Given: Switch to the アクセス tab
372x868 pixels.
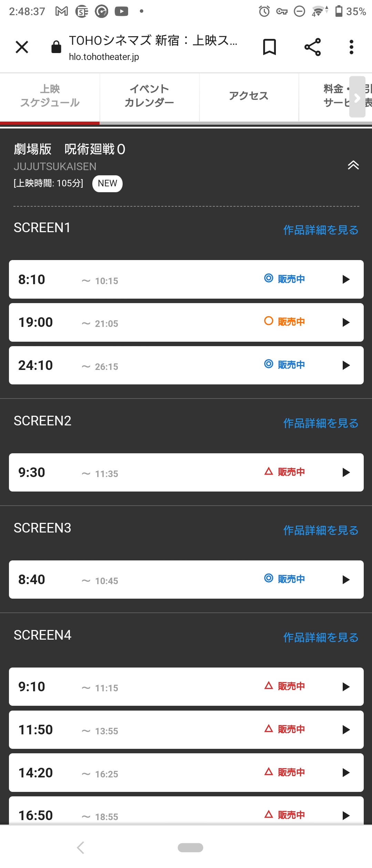Looking at the screenshot, I should 249,96.
